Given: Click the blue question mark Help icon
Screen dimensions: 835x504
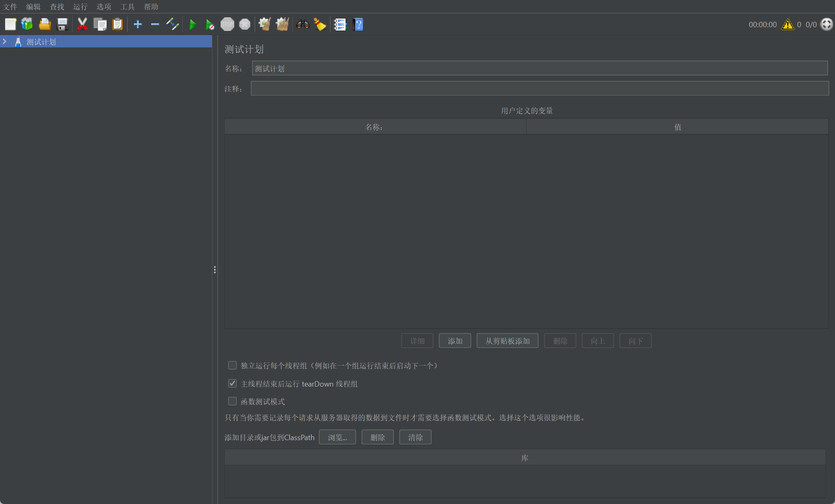Looking at the screenshot, I should (358, 24).
